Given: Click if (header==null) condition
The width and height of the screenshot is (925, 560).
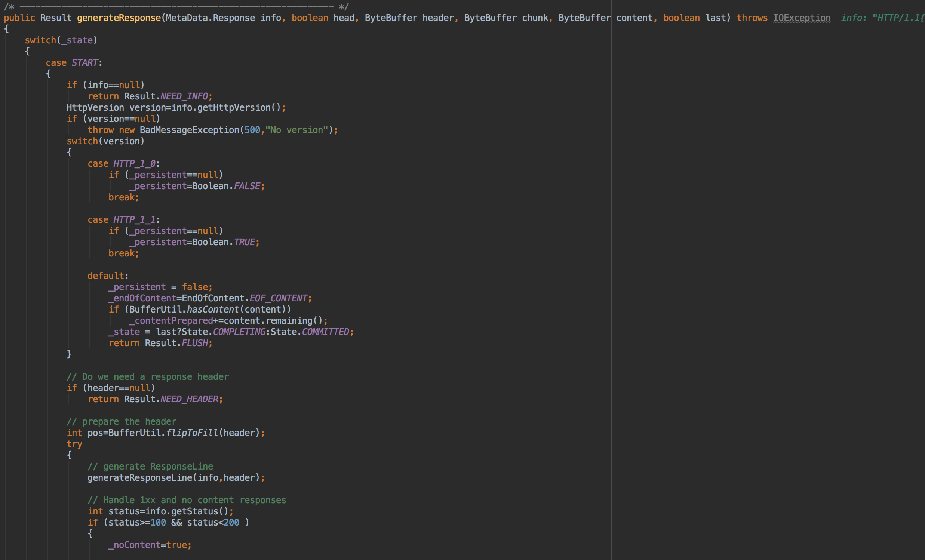Looking at the screenshot, I should click(111, 388).
